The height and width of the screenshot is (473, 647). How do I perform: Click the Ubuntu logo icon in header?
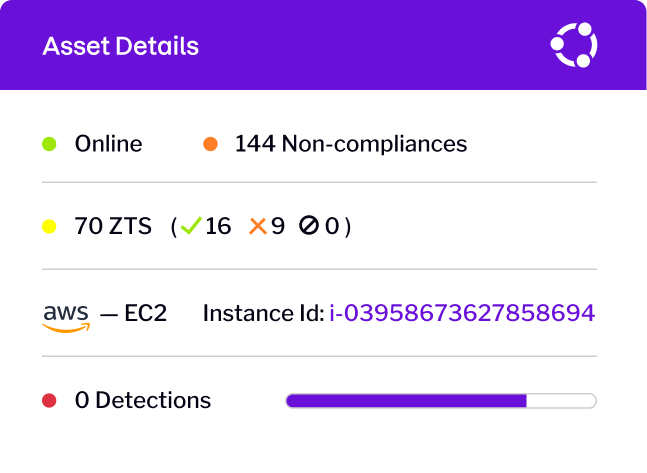pyautogui.click(x=574, y=45)
